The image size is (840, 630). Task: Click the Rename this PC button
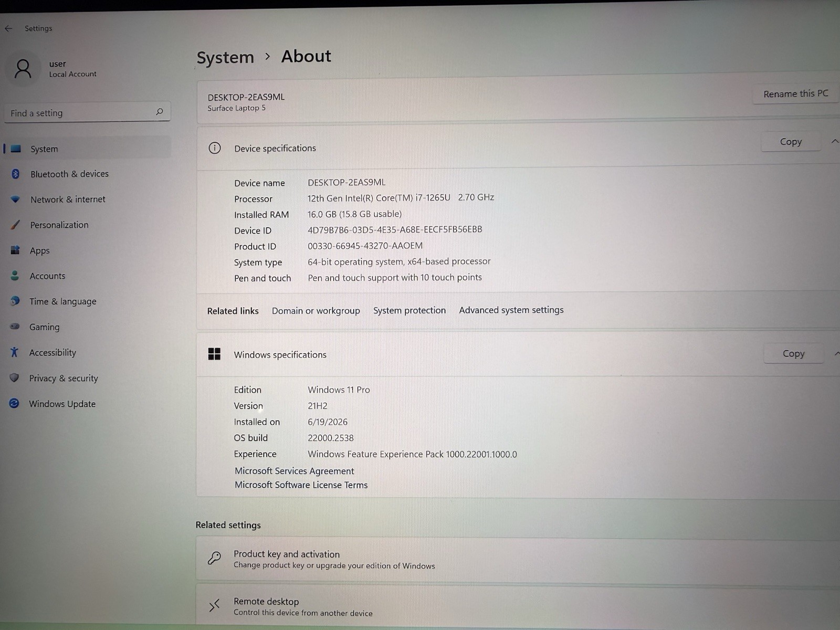(795, 93)
